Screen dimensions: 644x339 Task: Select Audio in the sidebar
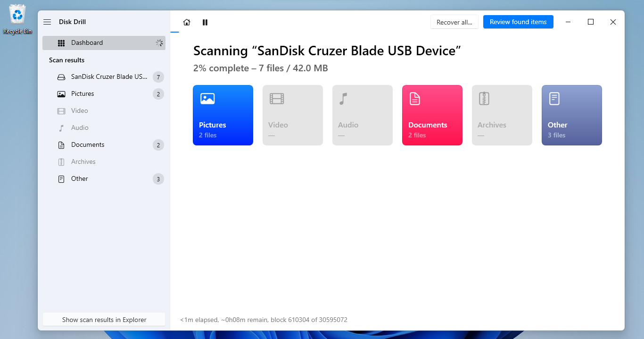(x=104, y=128)
